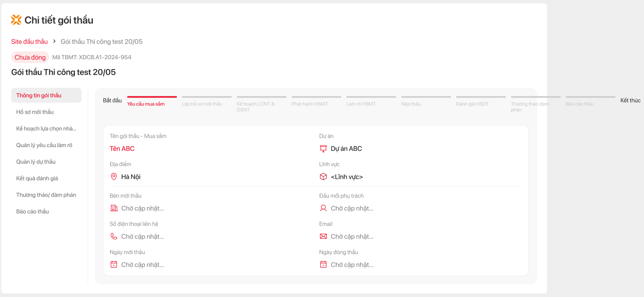Click the Tên ABC package name link
The width and height of the screenshot is (644, 297).
click(x=122, y=149)
